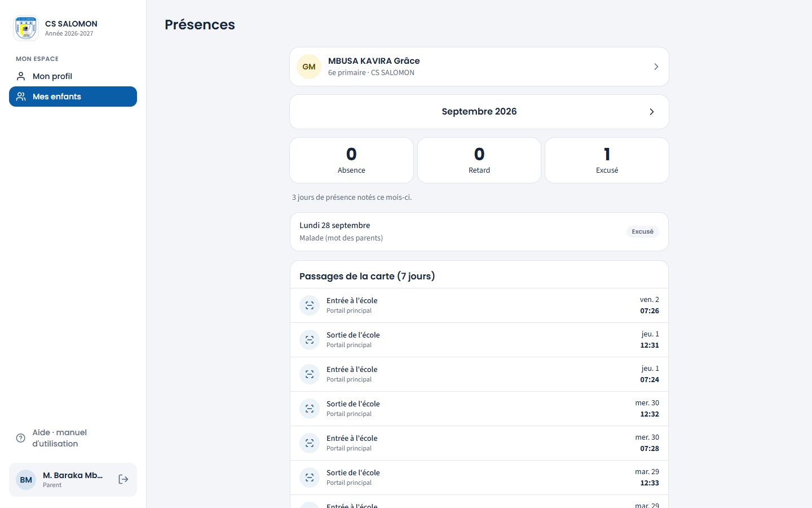This screenshot has width=812, height=508.
Task: Click the logout icon next to M. Baraka
Action: click(123, 479)
